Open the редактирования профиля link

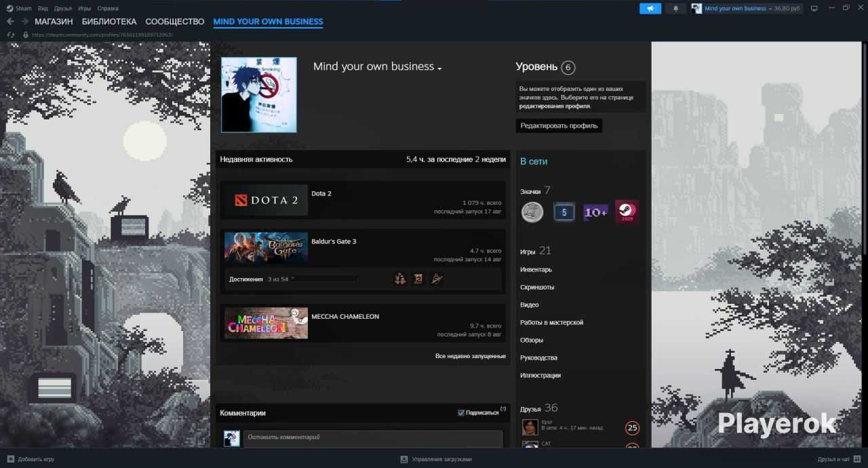[x=554, y=106]
